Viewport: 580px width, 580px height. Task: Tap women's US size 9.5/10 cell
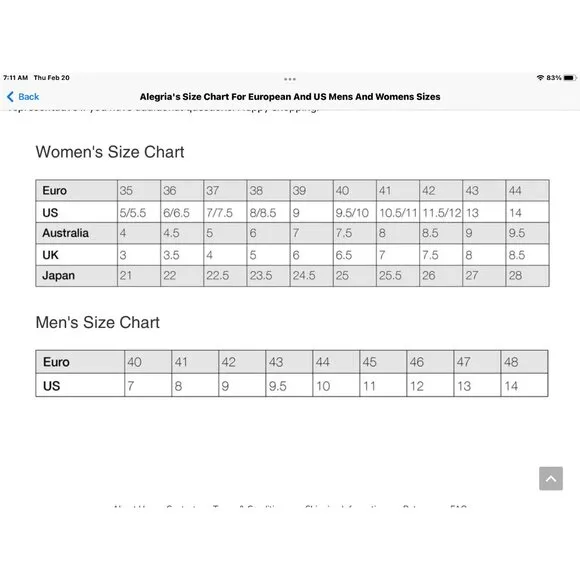tap(355, 212)
